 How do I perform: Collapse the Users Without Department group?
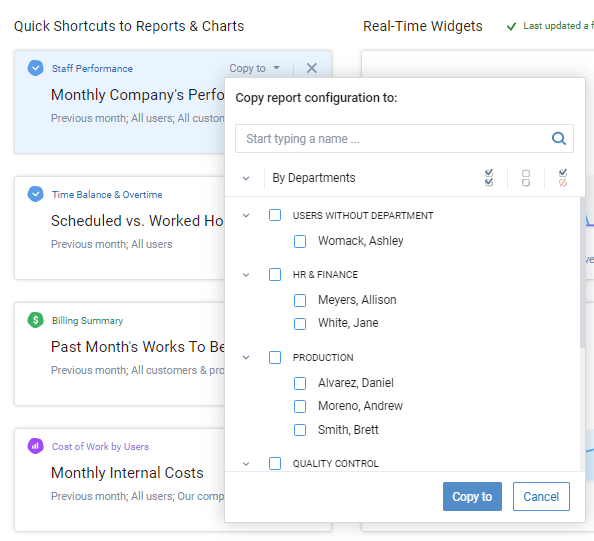246,215
